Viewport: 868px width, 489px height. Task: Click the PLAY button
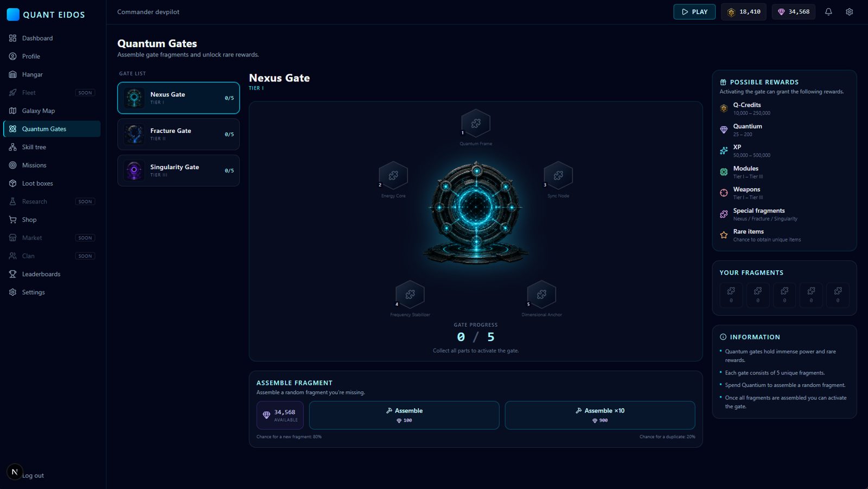[x=694, y=12]
